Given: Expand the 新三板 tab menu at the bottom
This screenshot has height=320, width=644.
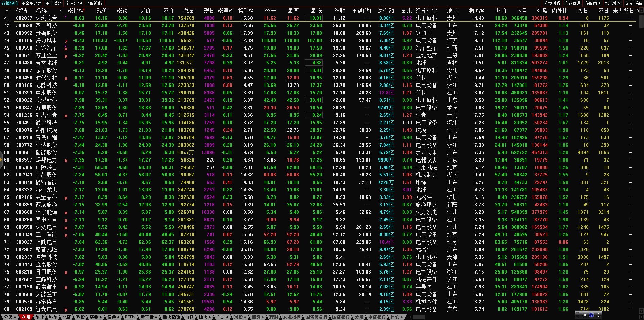Looking at the screenshot, I should tap(149, 317).
